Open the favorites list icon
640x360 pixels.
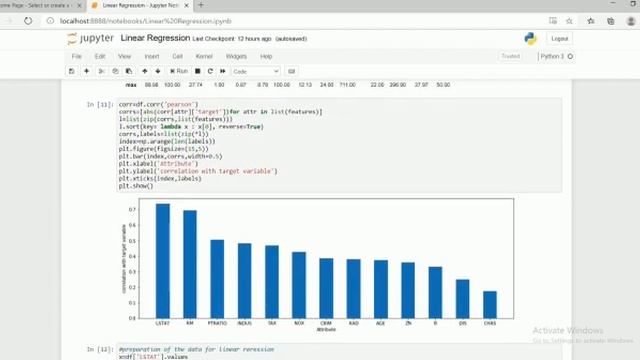point(591,21)
